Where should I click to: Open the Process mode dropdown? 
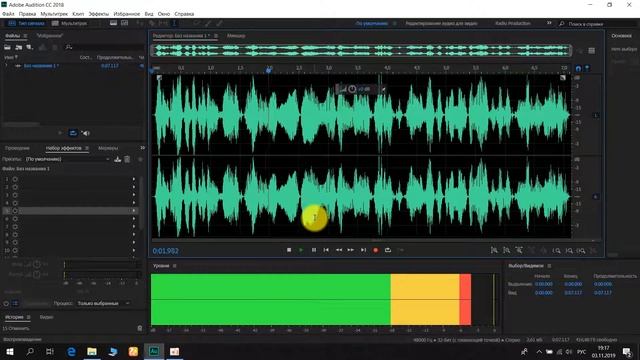[104, 304]
